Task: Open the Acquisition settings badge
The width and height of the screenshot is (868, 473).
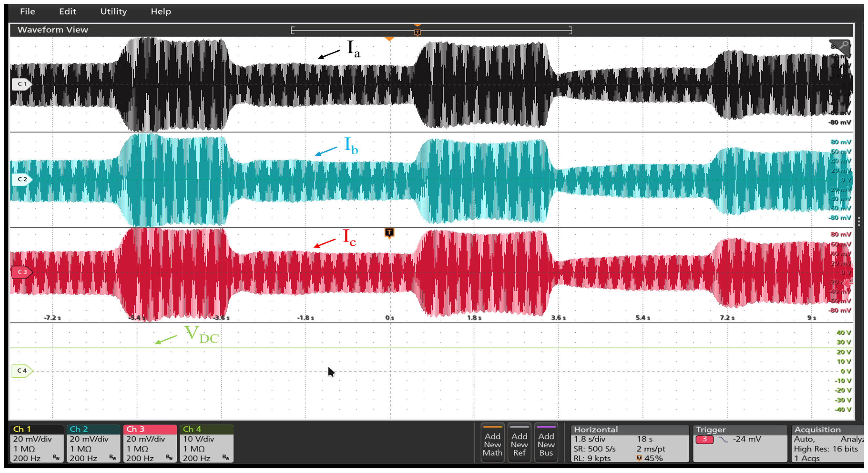Action: pyautogui.click(x=827, y=444)
